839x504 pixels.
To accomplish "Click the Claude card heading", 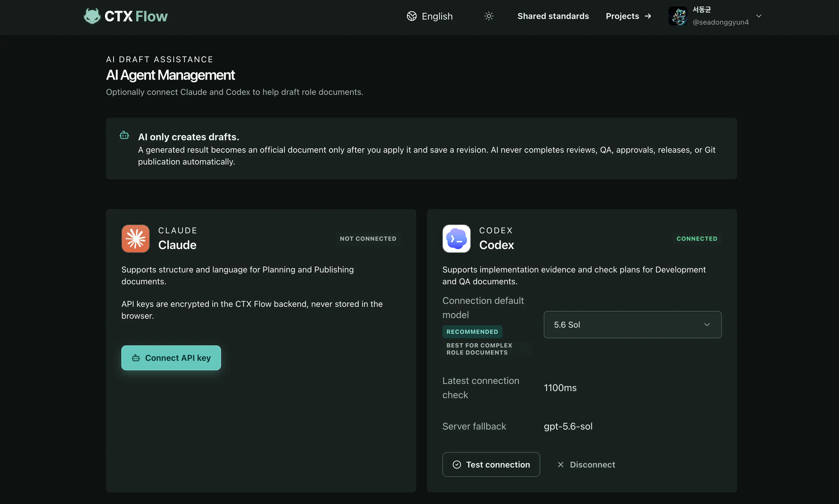I will tap(177, 245).
